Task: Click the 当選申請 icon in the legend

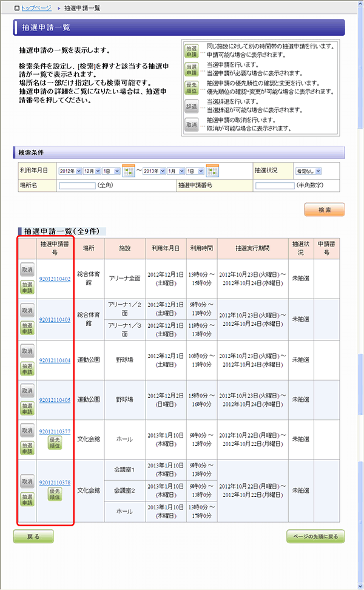Action: [x=191, y=70]
